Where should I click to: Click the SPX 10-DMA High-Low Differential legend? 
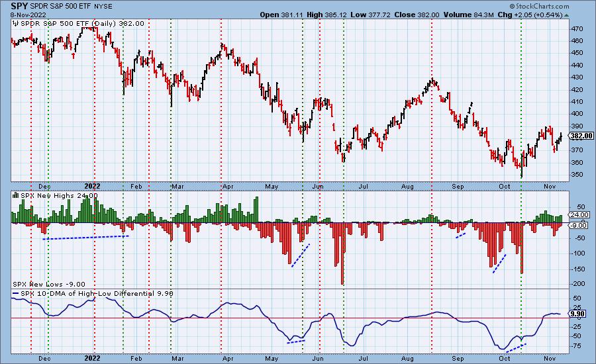pos(97,293)
